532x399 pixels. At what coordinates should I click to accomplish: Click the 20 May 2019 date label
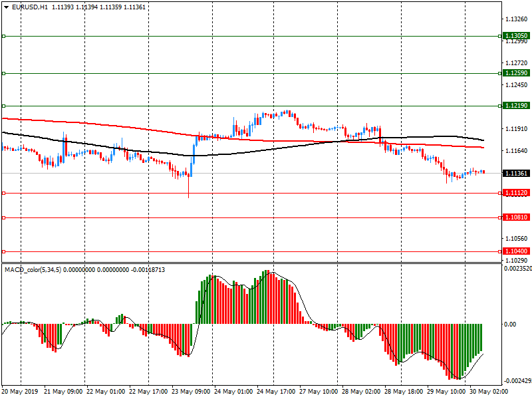click(x=21, y=392)
